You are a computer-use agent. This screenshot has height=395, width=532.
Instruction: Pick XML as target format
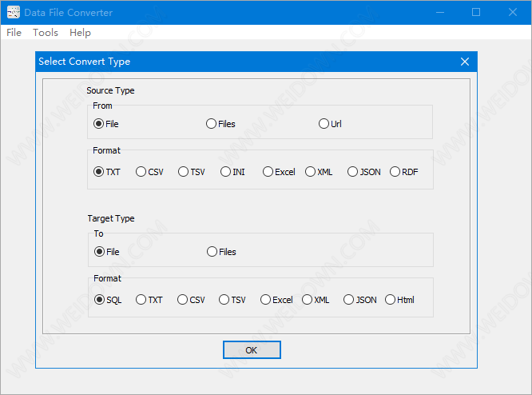point(316,300)
